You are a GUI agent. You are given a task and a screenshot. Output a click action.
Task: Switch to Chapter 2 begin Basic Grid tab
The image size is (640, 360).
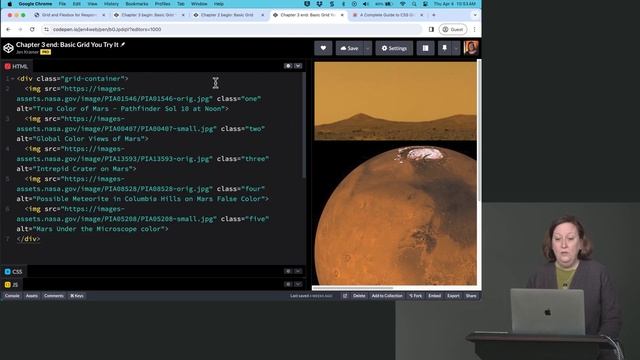228,15
